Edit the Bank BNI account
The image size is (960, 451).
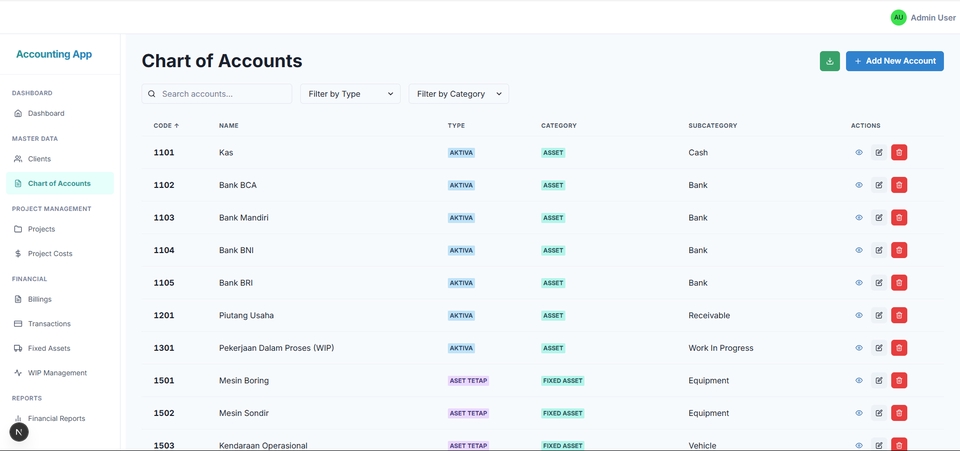click(x=879, y=250)
